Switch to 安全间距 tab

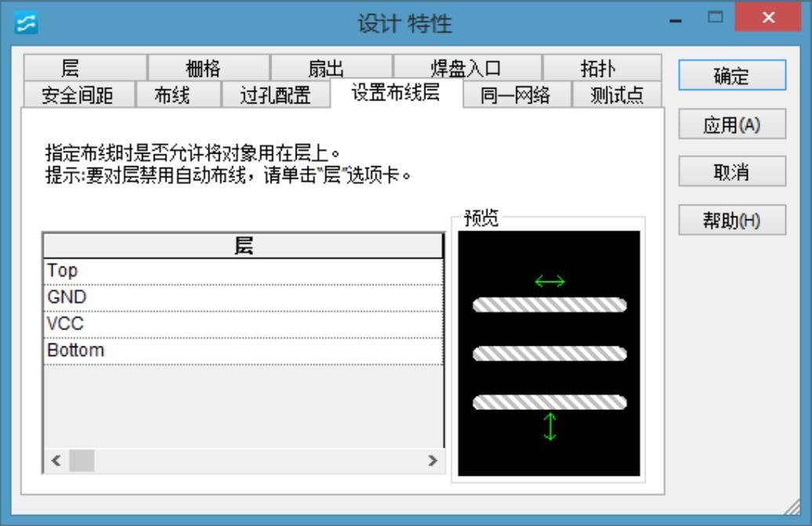78,95
